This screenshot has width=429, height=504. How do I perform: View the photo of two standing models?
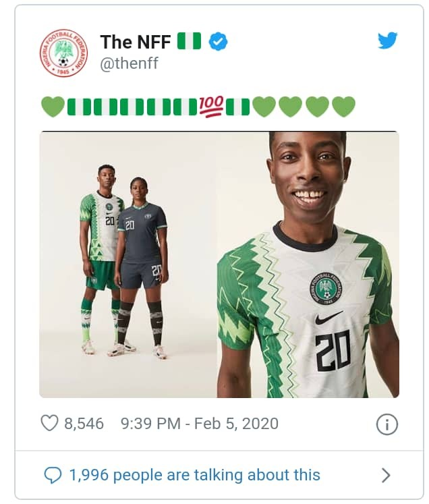pyautogui.click(x=128, y=264)
